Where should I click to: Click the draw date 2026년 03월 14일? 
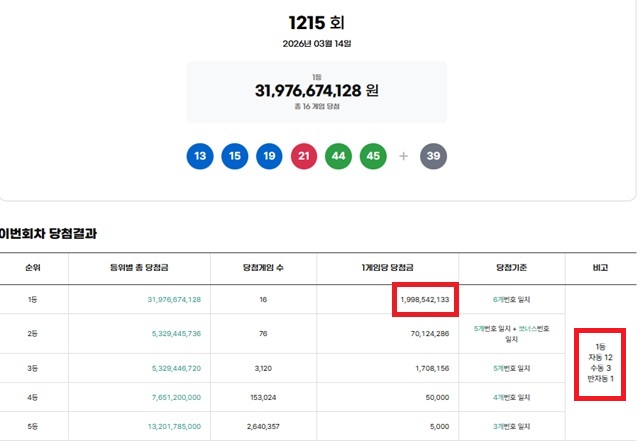click(316, 44)
